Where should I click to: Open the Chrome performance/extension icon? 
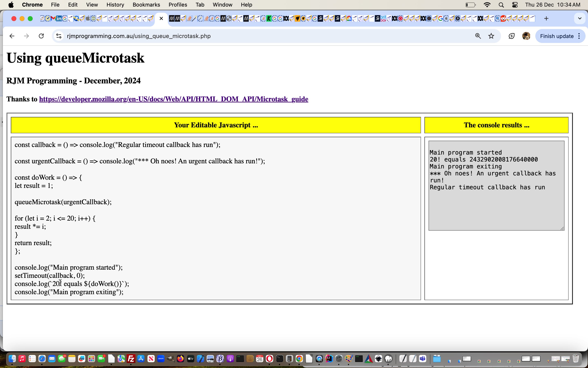click(x=511, y=36)
